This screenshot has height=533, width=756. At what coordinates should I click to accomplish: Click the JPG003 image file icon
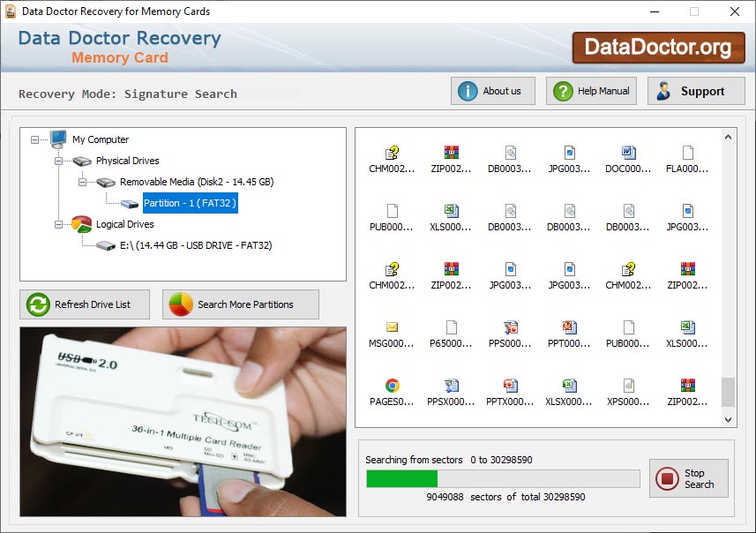pos(569,153)
